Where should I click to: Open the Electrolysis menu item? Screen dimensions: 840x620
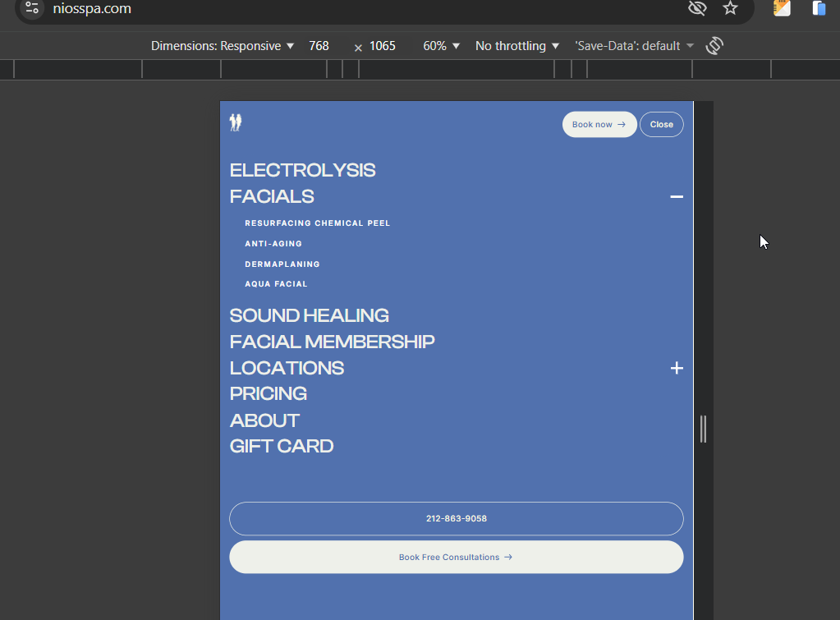[x=303, y=171]
